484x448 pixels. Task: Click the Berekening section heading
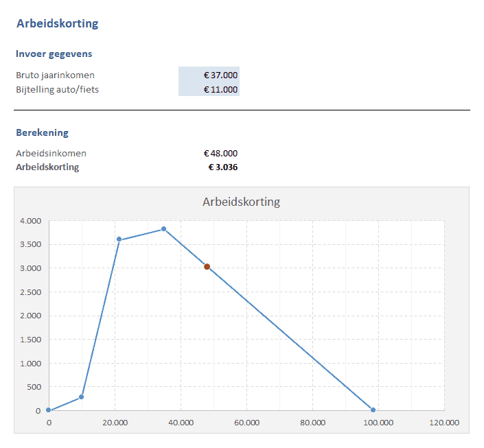tap(42, 132)
